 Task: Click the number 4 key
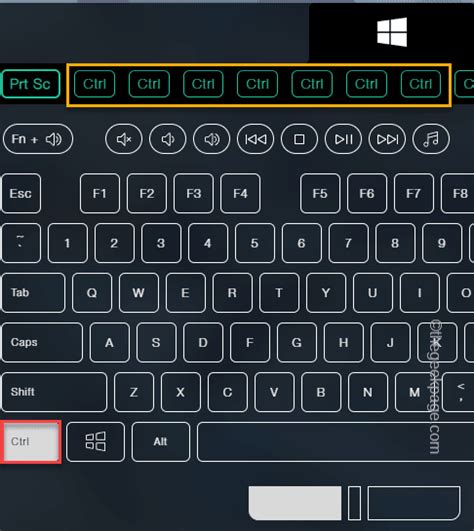(x=208, y=243)
